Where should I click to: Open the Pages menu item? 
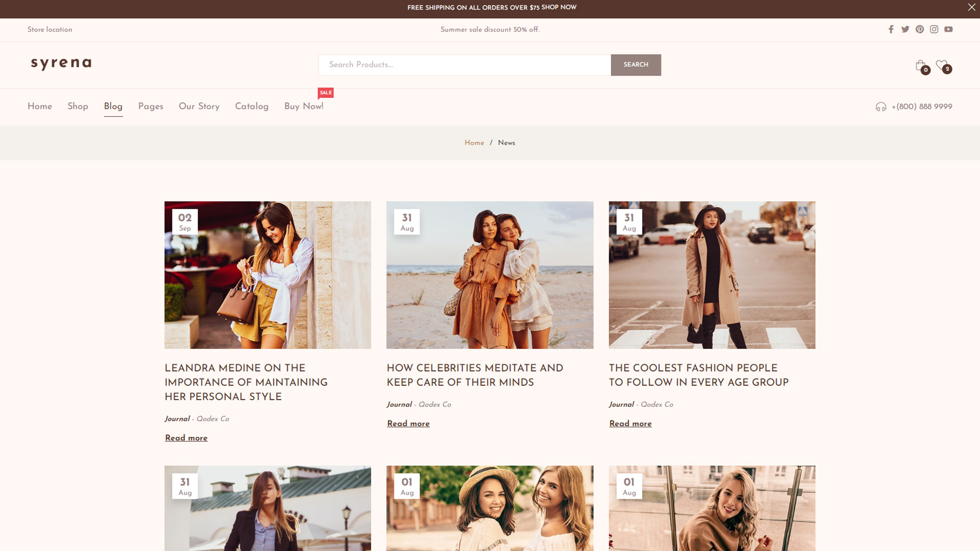pos(151,106)
